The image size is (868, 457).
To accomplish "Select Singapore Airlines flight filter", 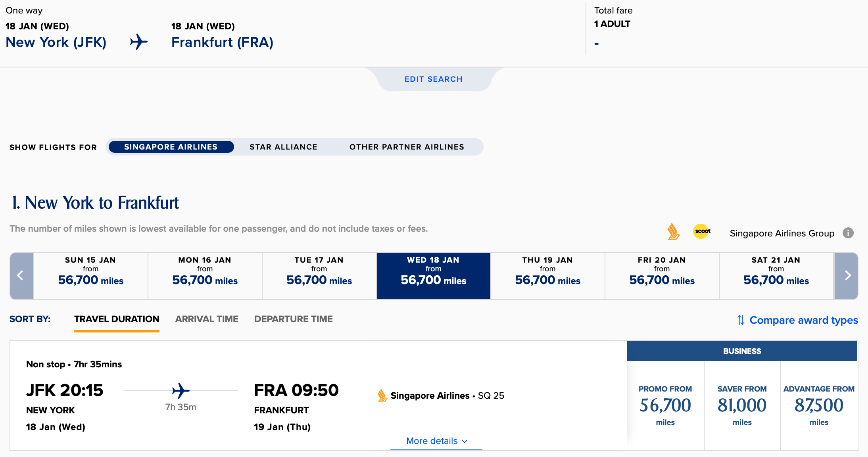I will pos(171,147).
